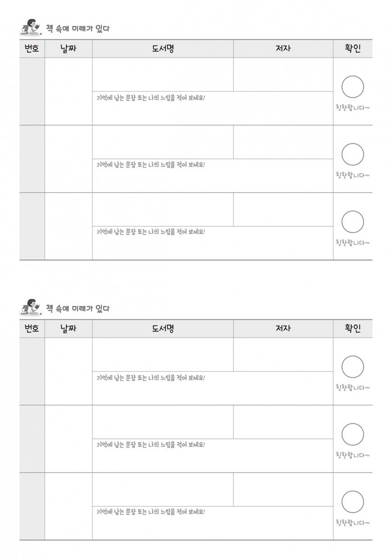This screenshot has height=560, width=392.
Task: Click the second confirmation circle in the top table
Action: tap(353, 155)
